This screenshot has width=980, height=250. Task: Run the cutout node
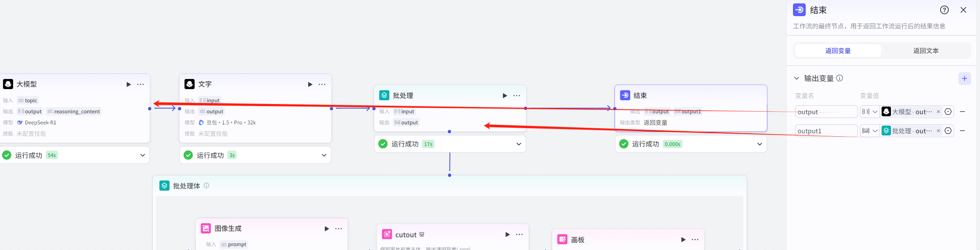[508, 235]
